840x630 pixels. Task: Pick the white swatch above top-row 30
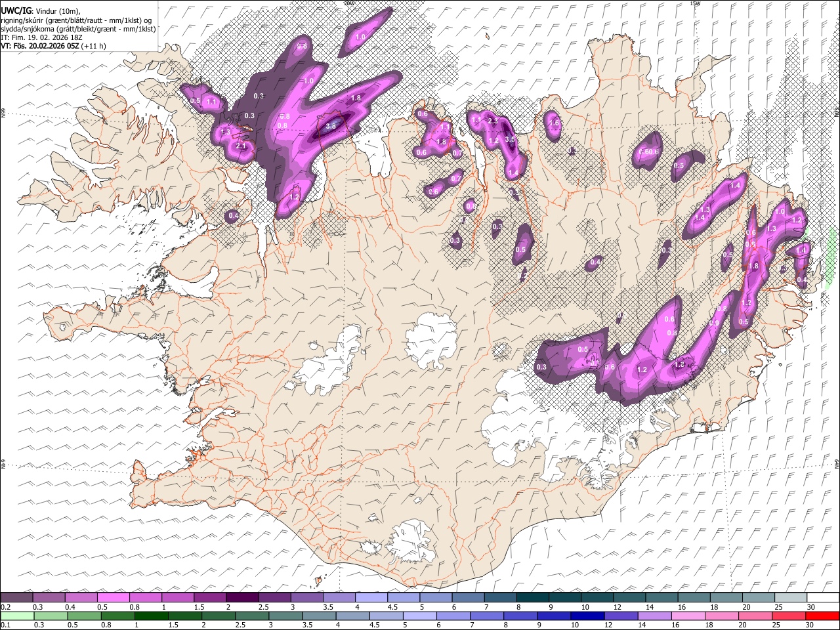click(822, 597)
